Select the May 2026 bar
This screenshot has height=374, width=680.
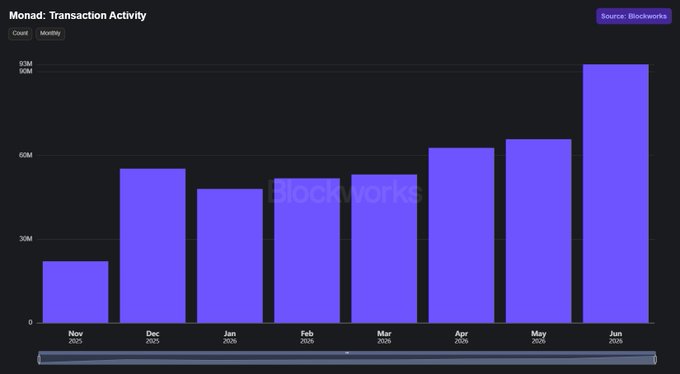coord(539,231)
